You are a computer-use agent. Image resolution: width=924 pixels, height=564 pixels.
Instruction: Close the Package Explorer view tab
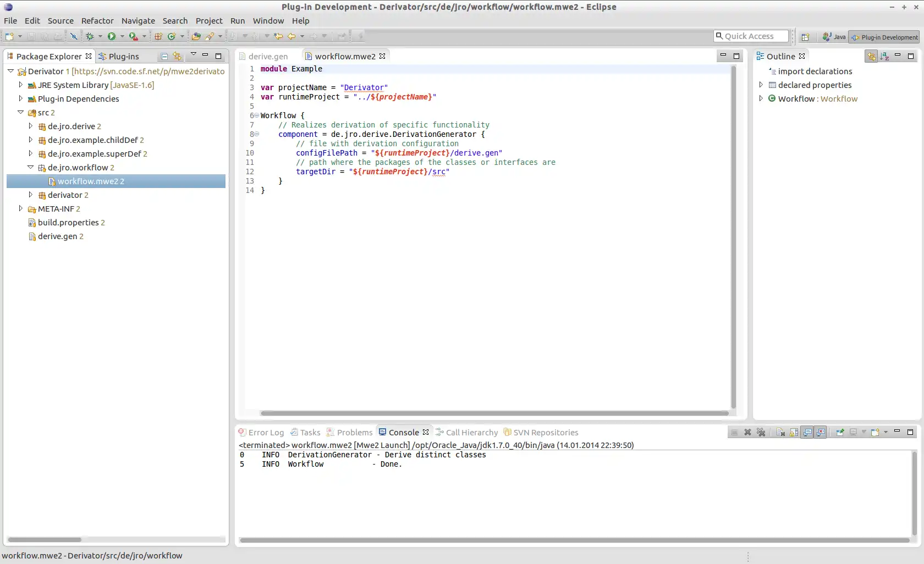click(x=89, y=56)
